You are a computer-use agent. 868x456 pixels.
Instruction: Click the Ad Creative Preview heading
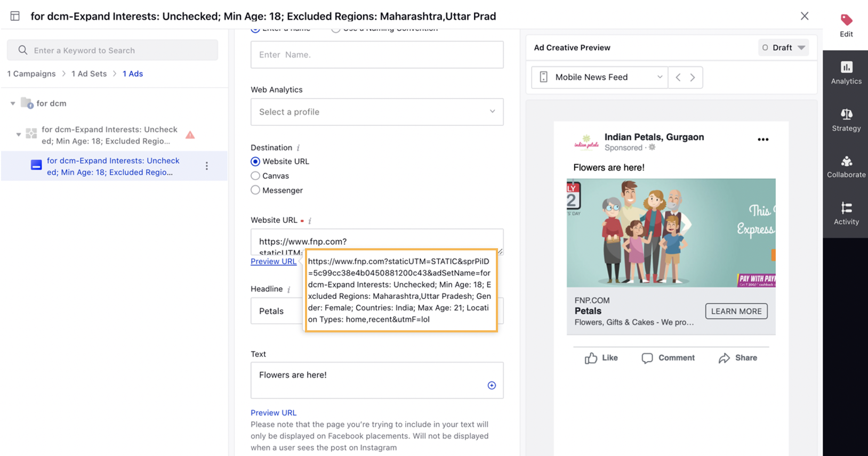(x=572, y=47)
